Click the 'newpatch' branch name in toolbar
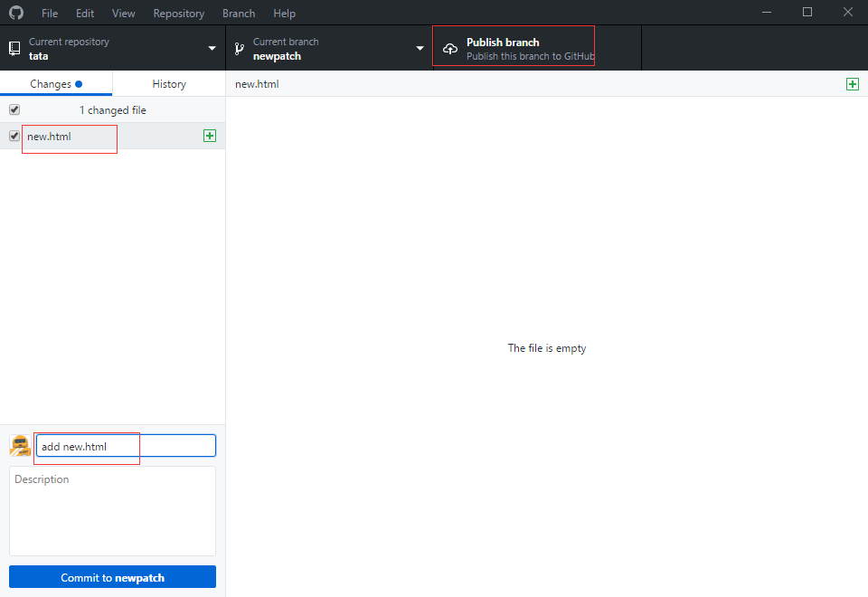Image resolution: width=868 pixels, height=597 pixels. click(277, 56)
